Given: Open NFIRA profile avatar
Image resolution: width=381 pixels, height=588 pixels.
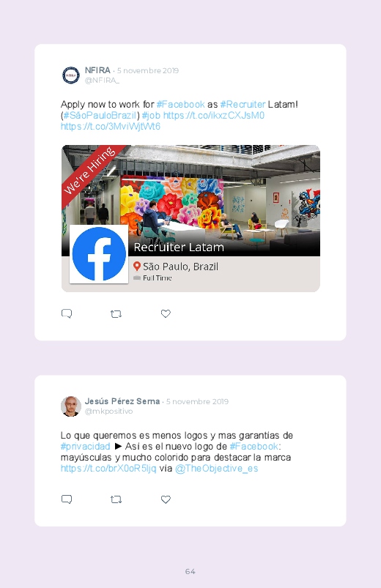Looking at the screenshot, I should click(70, 75).
